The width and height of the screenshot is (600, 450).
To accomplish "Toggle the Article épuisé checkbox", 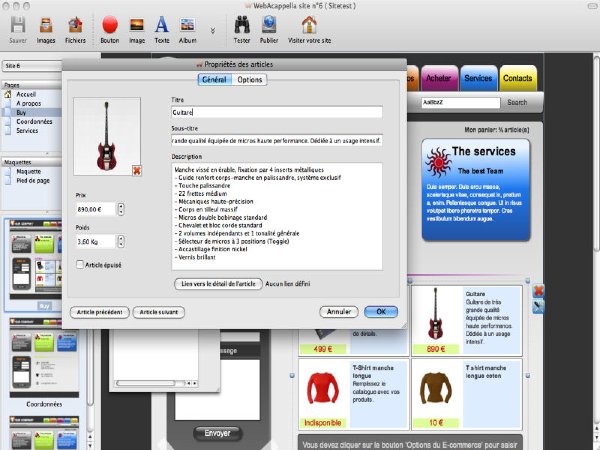I will (80, 264).
